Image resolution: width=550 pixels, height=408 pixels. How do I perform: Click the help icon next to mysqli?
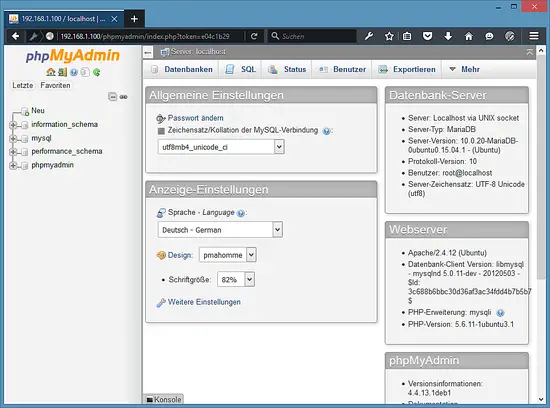500,313
